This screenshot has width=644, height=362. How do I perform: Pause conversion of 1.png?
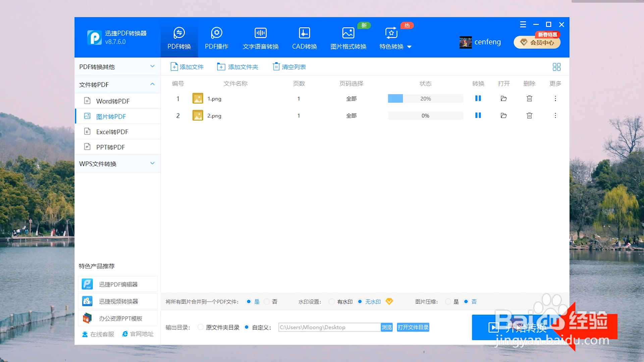coord(478,98)
